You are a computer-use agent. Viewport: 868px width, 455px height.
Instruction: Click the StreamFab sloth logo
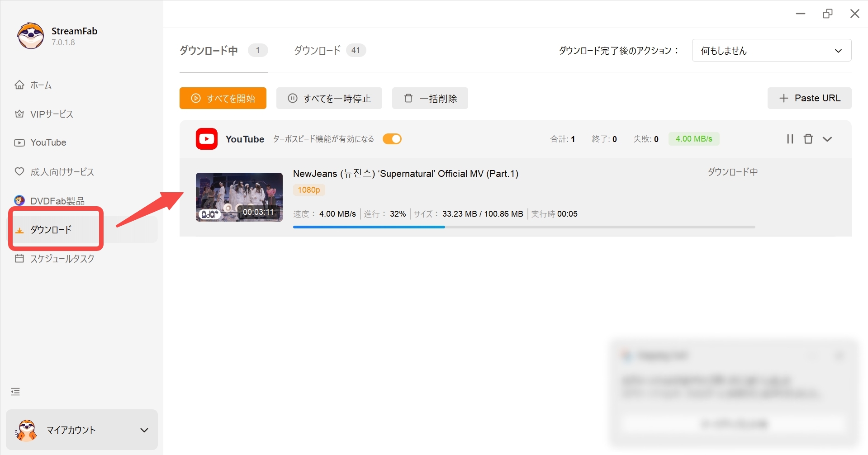coord(30,36)
